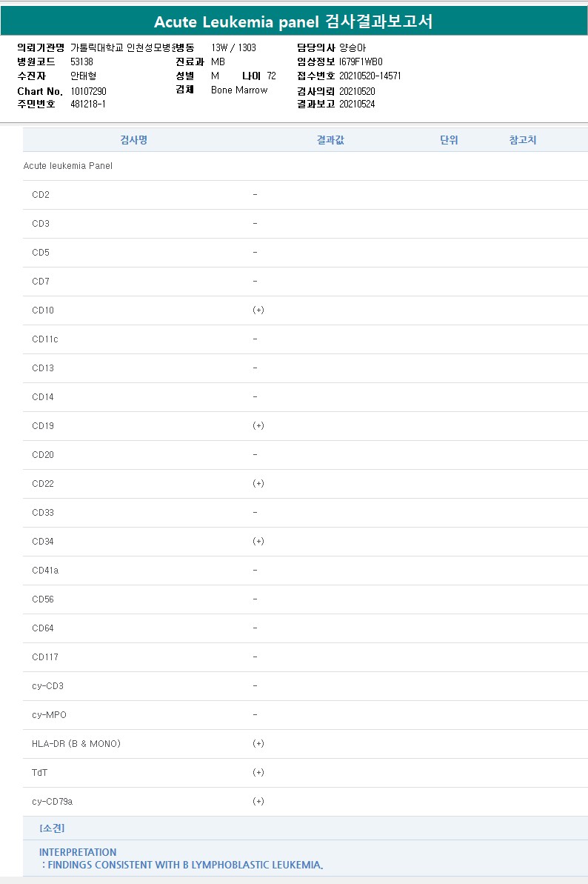Click the INTERPRETATION label
This screenshot has width=588, height=884.
click(78, 852)
